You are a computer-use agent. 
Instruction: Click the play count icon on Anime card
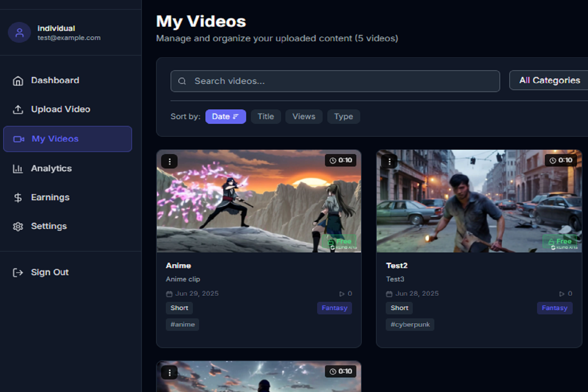pyautogui.click(x=342, y=294)
